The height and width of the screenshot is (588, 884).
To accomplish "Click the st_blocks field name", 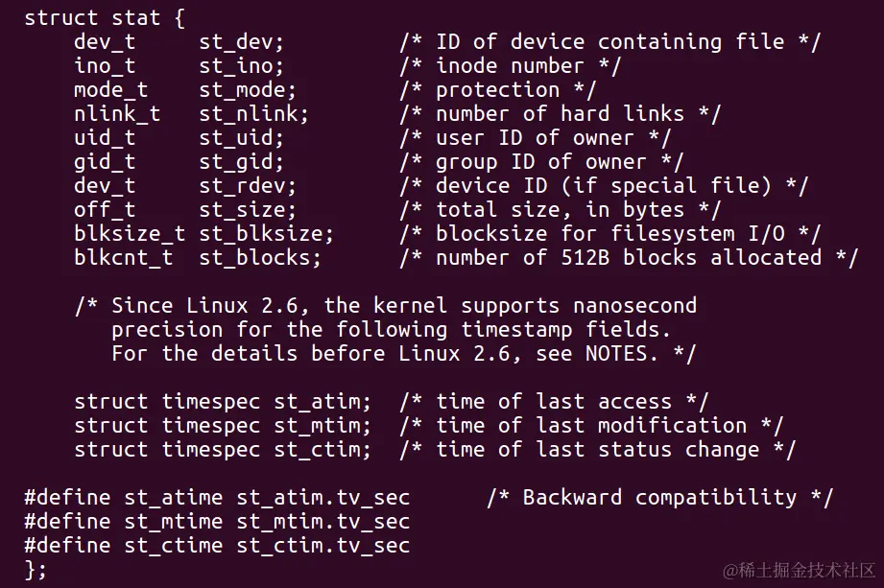I will coord(260,258).
